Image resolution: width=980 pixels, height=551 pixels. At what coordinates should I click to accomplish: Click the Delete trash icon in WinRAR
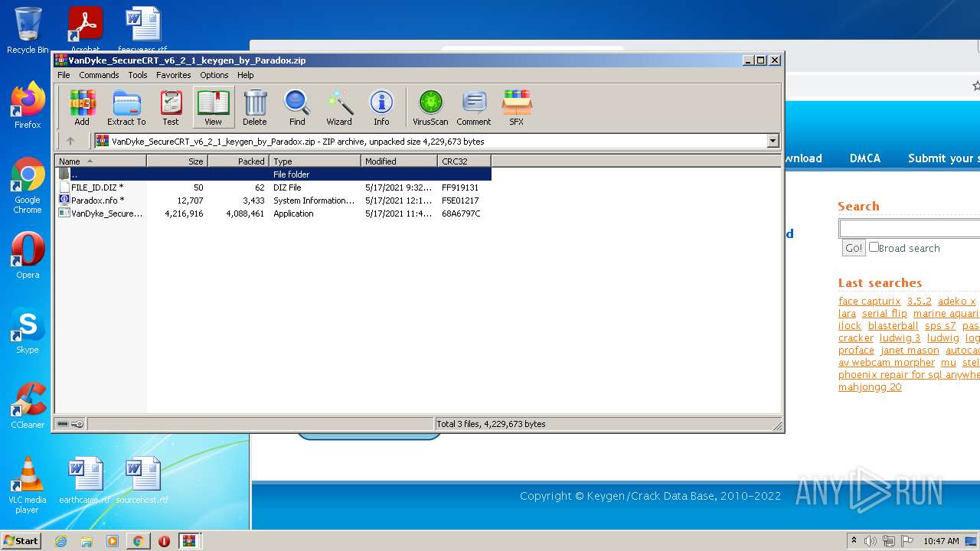255,107
